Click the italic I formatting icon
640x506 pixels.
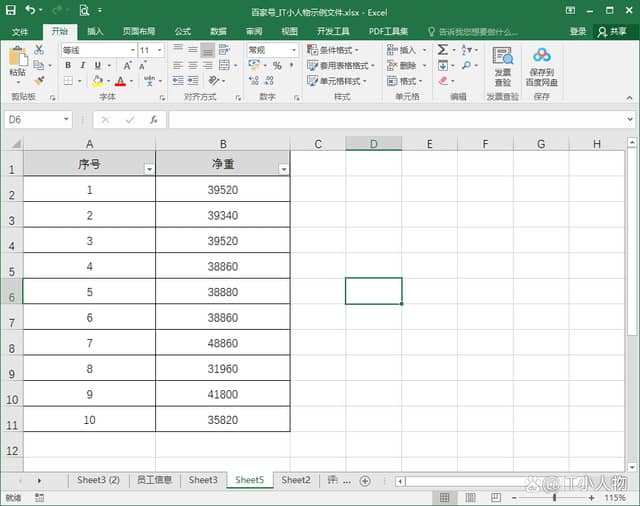coord(82,66)
